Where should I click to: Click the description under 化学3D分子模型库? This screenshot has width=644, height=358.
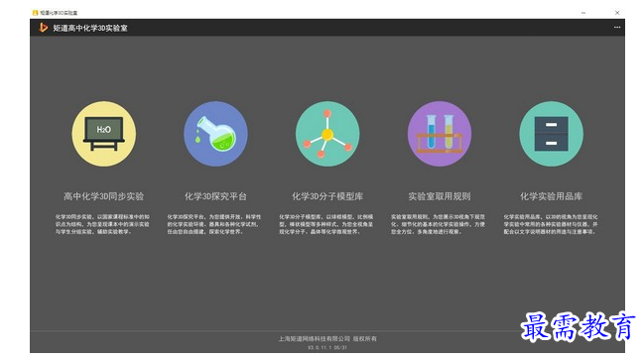coord(326,224)
